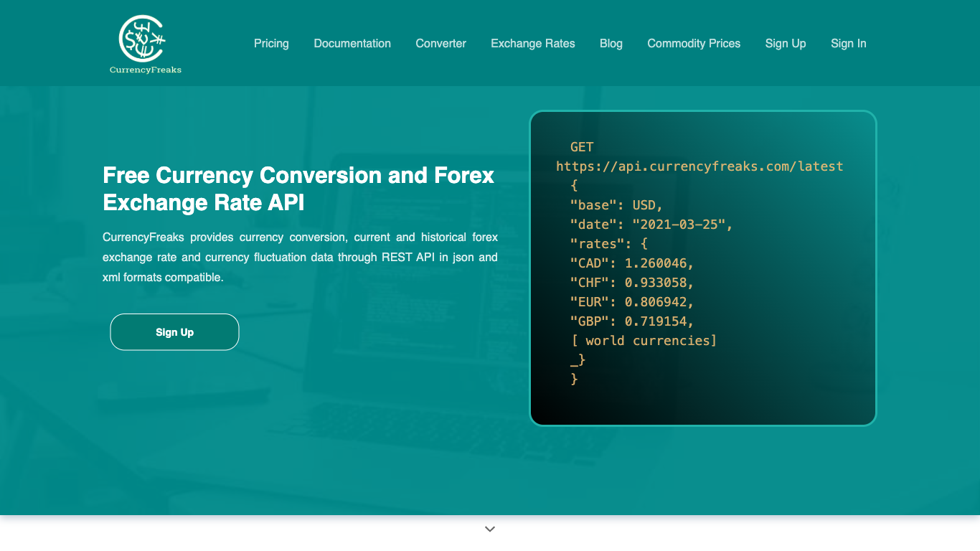The width and height of the screenshot is (980, 551).
Task: Open the Converter menu item
Action: click(x=441, y=44)
